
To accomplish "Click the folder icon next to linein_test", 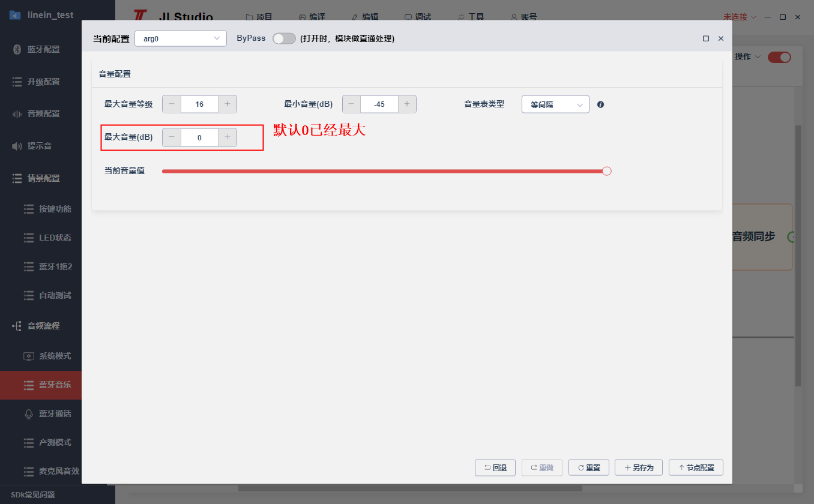I will [15, 15].
